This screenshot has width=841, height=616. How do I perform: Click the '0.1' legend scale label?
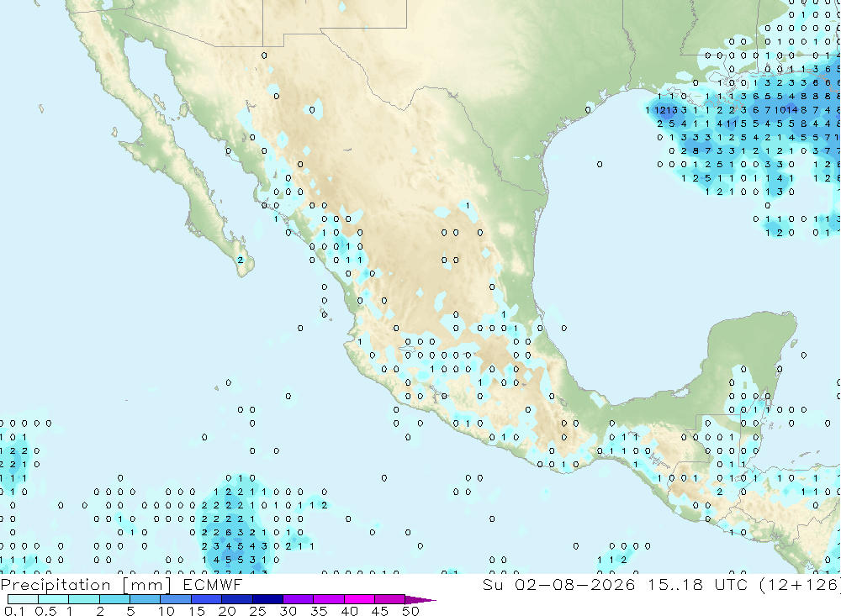click(x=14, y=611)
